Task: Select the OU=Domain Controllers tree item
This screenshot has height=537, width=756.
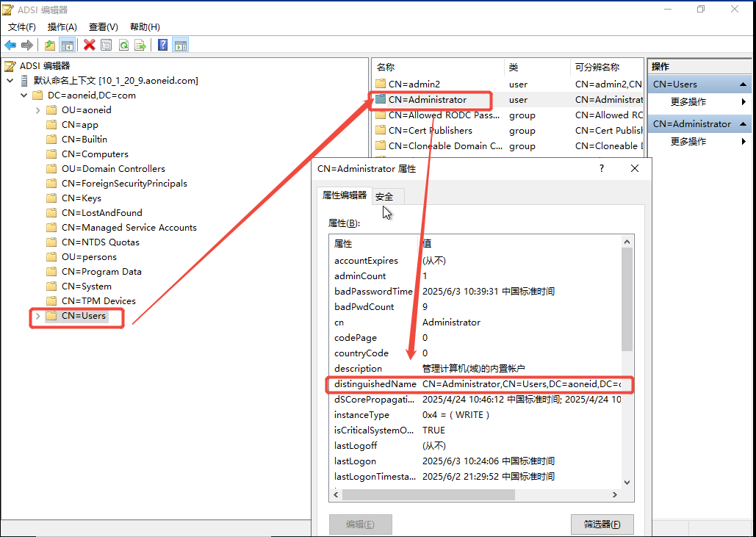Action: pyautogui.click(x=113, y=169)
